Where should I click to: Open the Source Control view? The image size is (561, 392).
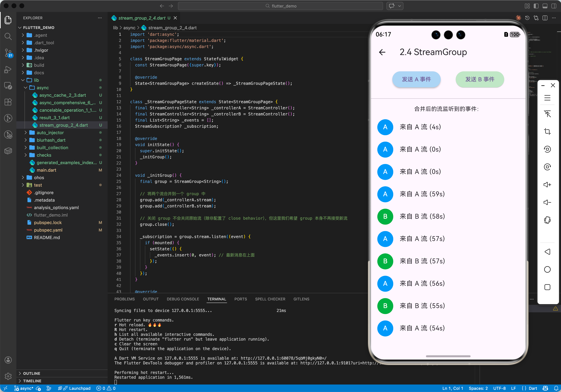[x=8, y=52]
